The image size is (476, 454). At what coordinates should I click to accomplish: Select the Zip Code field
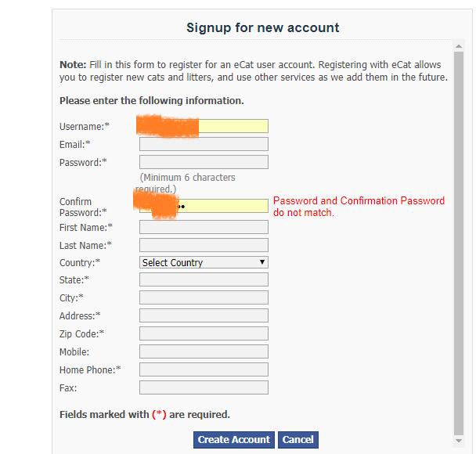[x=204, y=333]
